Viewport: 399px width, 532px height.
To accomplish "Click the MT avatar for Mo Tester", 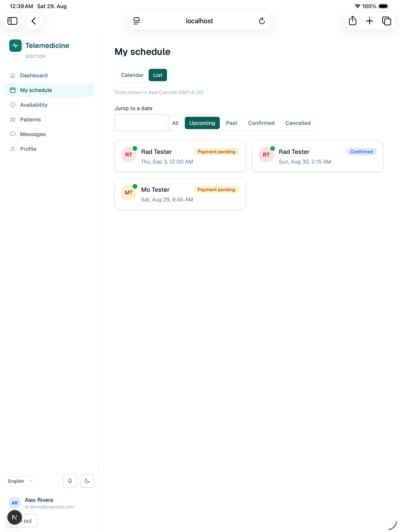I will point(129,193).
